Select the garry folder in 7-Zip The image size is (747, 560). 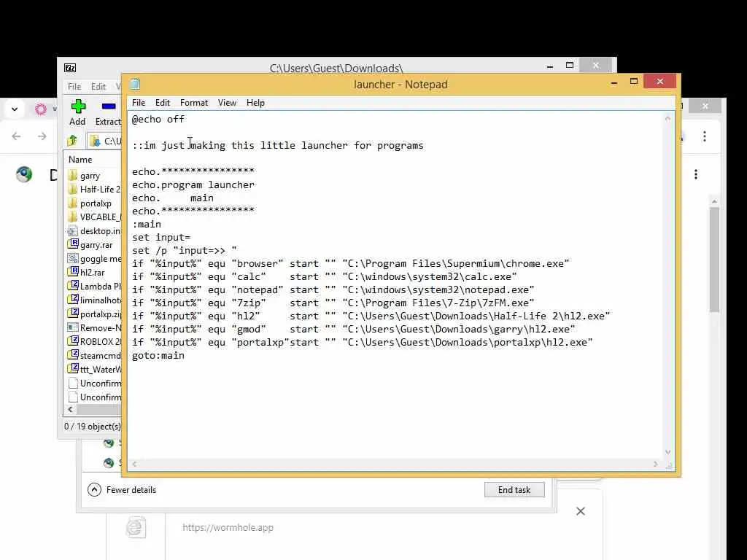click(90, 176)
